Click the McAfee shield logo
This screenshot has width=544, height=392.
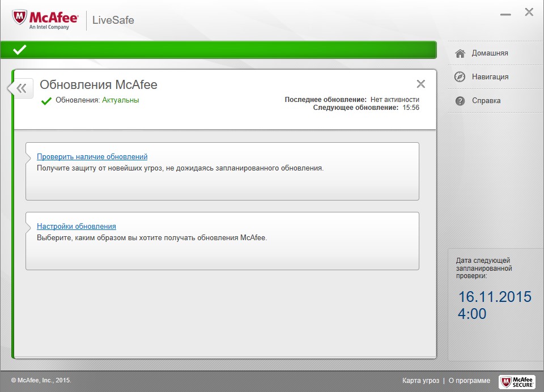point(19,18)
